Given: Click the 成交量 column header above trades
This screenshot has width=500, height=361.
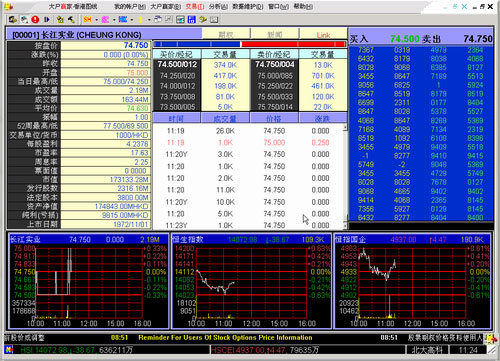Looking at the screenshot, I should coord(225,118).
